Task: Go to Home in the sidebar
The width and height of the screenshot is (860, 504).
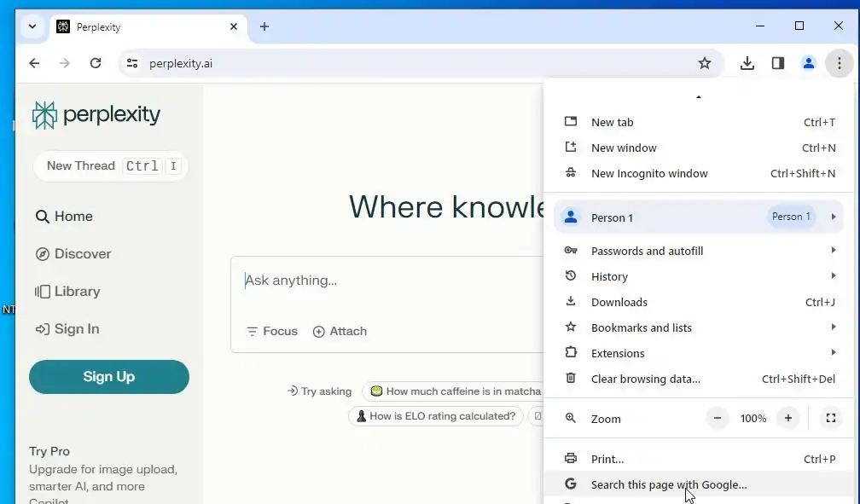Action: pos(64,216)
